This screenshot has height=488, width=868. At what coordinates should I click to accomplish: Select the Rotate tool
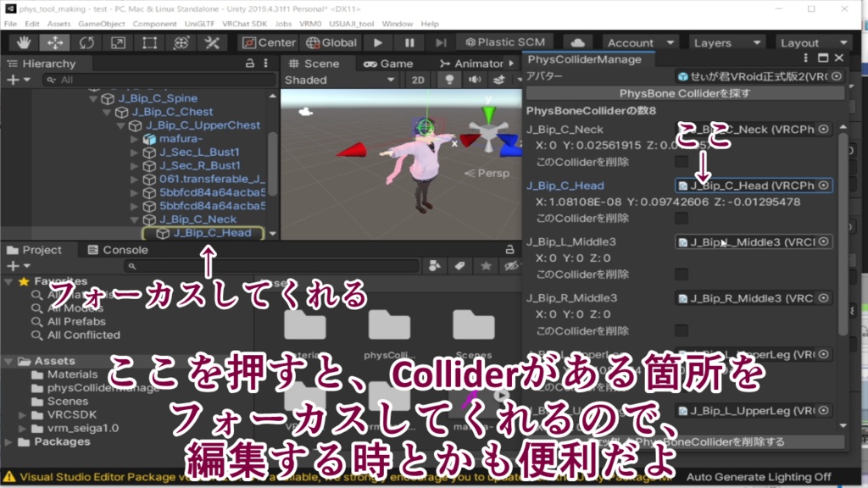[x=86, y=42]
